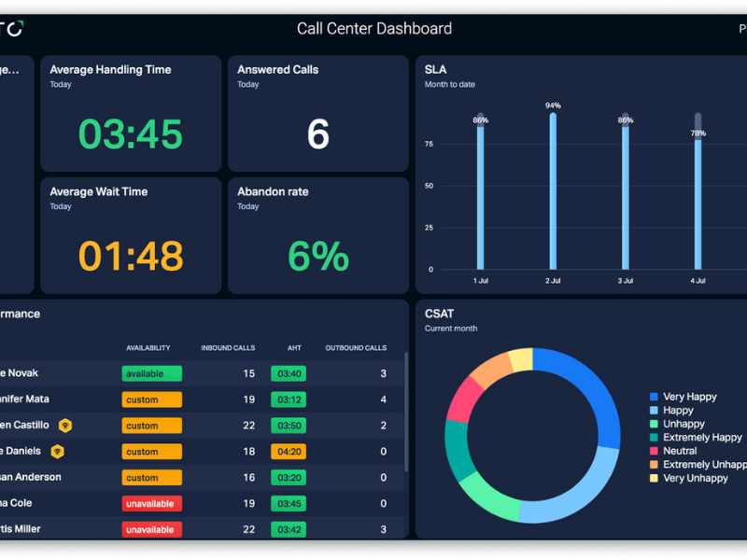This screenshot has width=747, height=560.
Task: Select the Very Happy legend color square
Action: pos(654,397)
